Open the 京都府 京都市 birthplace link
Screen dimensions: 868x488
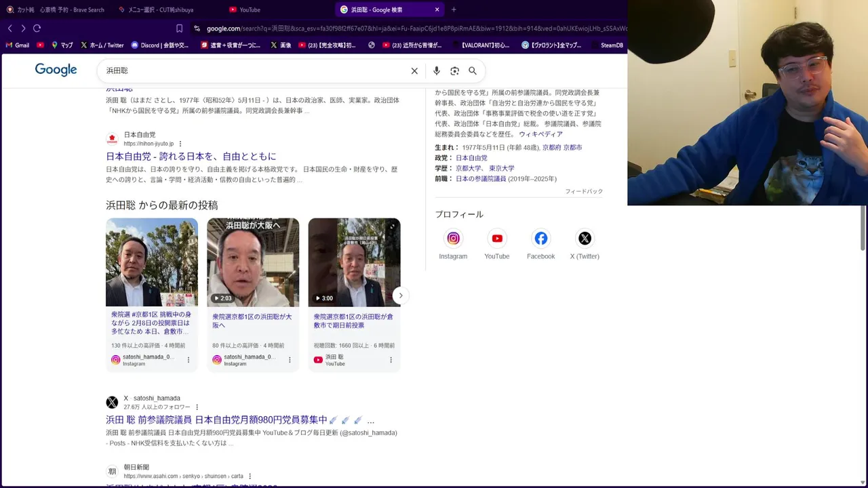(x=562, y=147)
